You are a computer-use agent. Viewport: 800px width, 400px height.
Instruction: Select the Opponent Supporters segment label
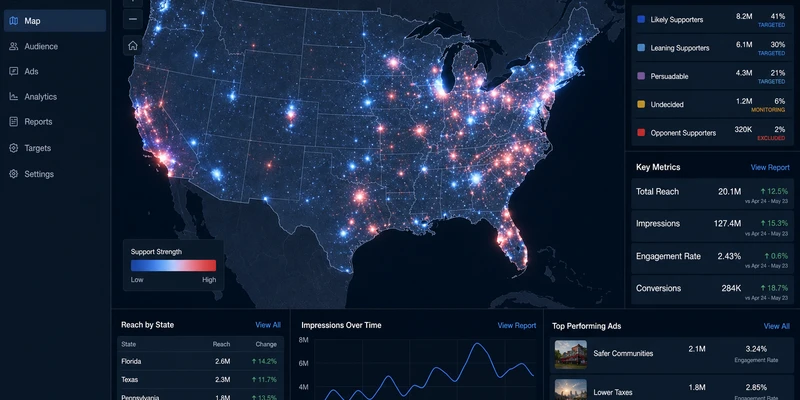click(x=683, y=133)
